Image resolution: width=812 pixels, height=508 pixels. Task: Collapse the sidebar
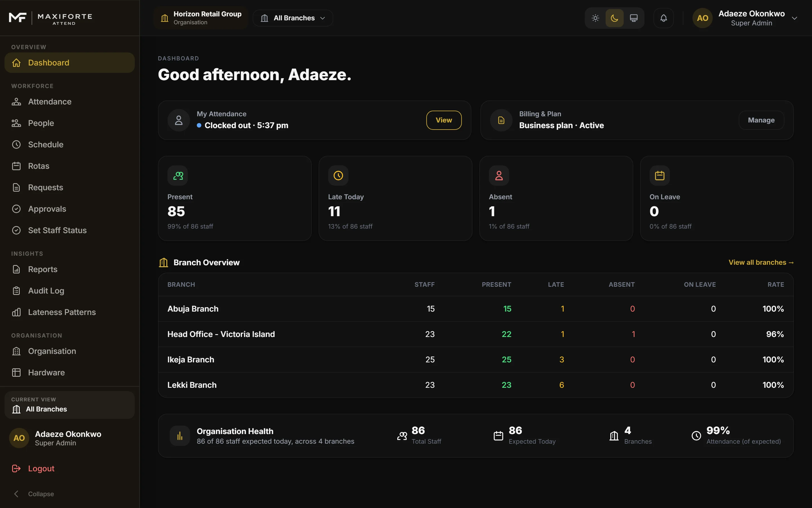click(34, 494)
